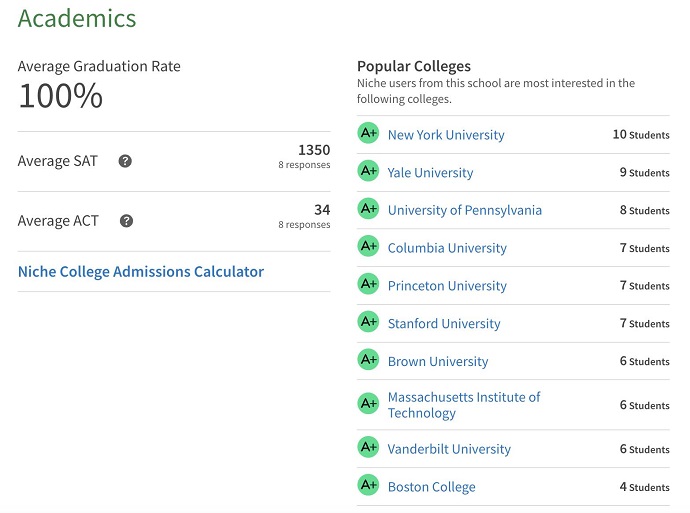Click the A+ badge next to Columbia University
Viewport: 690px width, 513px height.
[369, 247]
